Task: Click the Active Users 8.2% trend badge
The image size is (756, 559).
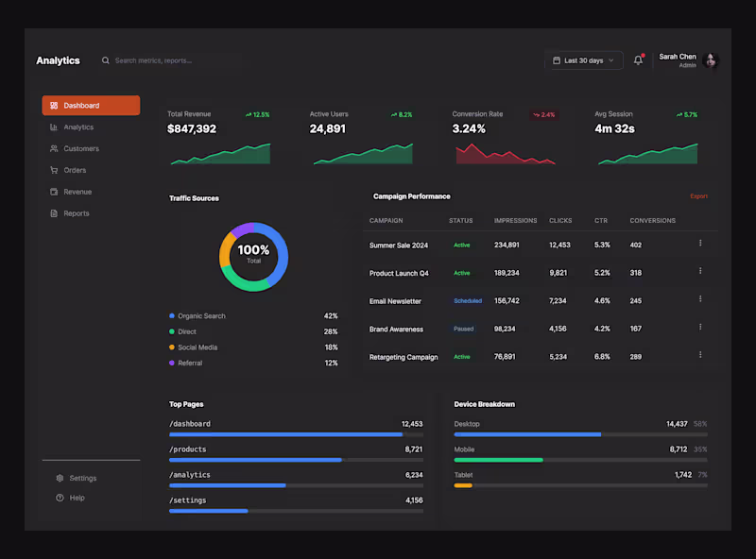Action: [402, 114]
